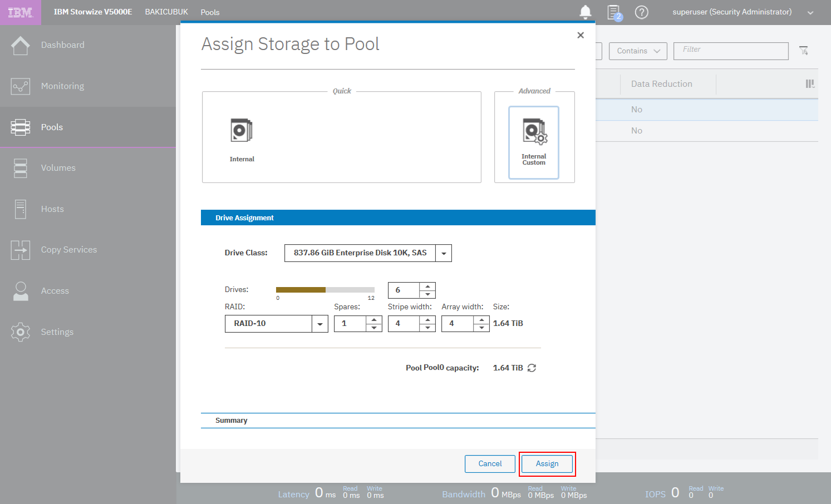
Task: Open Dashboard menu label
Action: click(x=63, y=45)
